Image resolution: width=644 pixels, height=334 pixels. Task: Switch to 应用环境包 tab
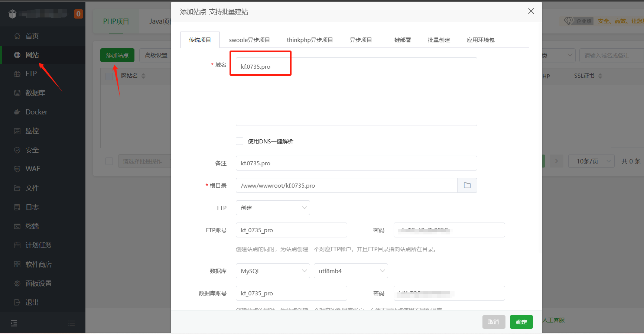[x=481, y=40]
